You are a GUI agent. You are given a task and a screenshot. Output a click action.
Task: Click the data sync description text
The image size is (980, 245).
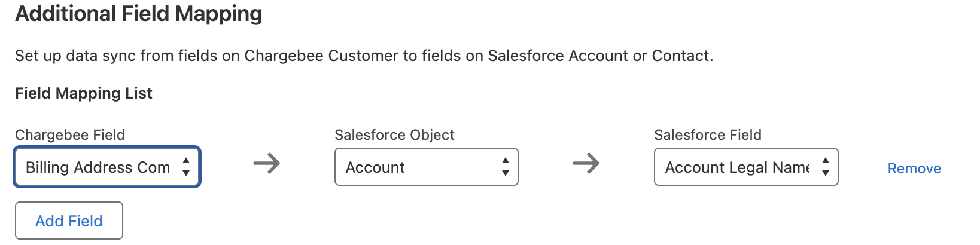(x=364, y=56)
